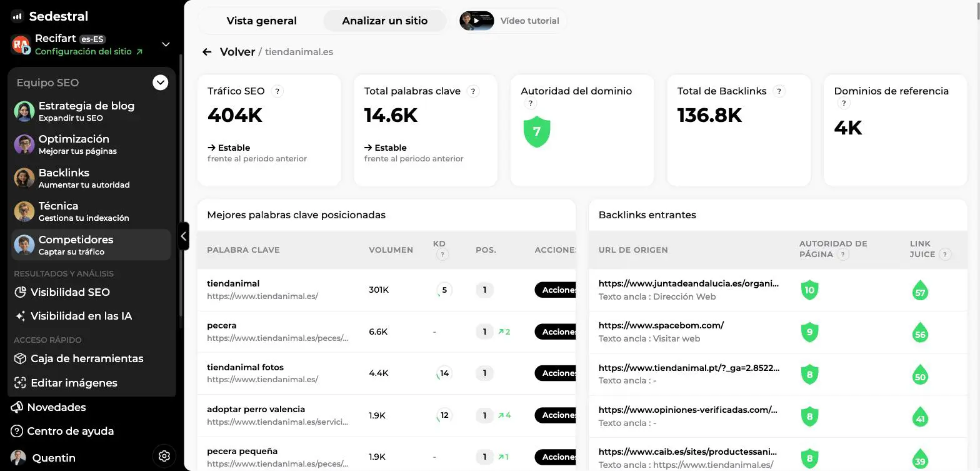Go to Backlinks in the sidebar
This screenshot has width=980, height=471.
coord(91,178)
